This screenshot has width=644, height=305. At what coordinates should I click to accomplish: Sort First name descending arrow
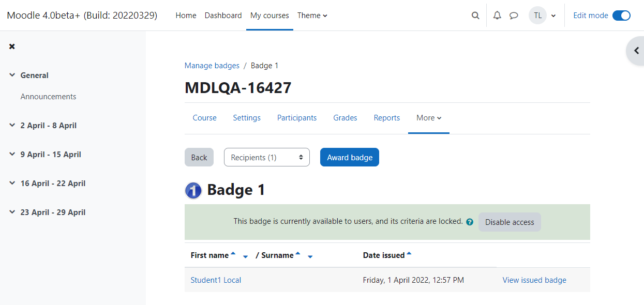[245, 256]
